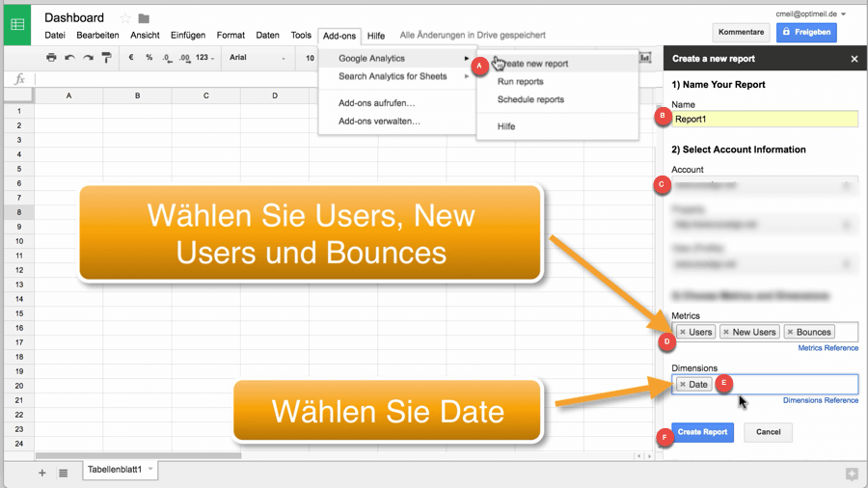Format as currency with Euro button
The height and width of the screenshot is (488, 868).
point(131,58)
